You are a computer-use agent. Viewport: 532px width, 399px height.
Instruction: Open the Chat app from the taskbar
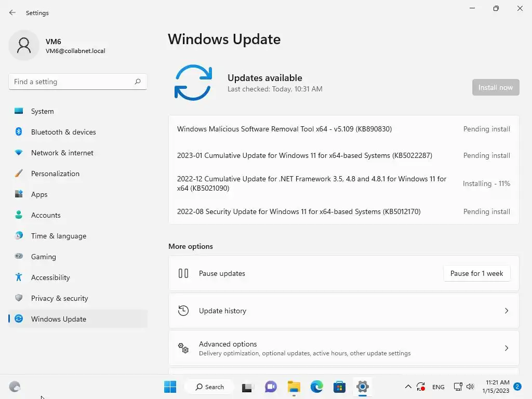pos(270,387)
